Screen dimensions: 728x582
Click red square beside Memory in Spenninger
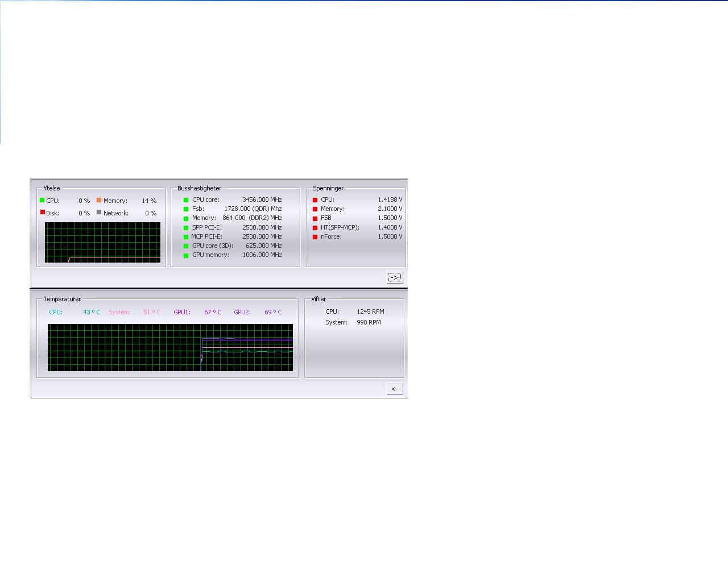[315, 209]
